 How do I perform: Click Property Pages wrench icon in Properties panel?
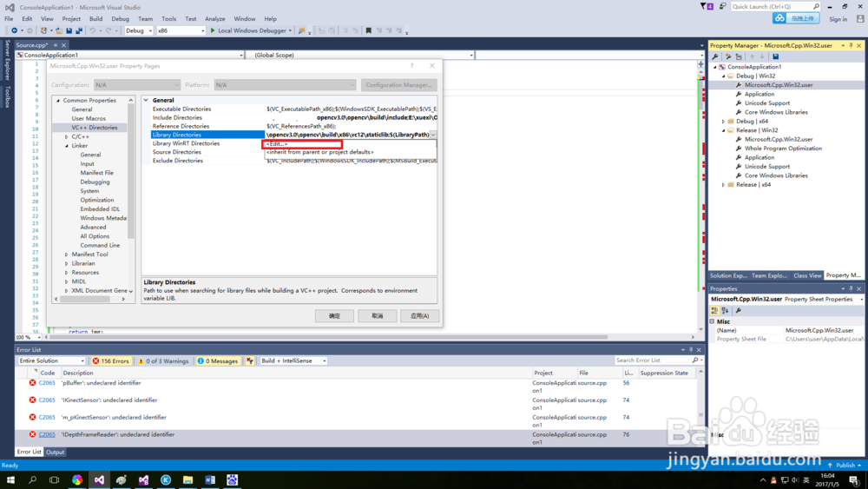[739, 311]
